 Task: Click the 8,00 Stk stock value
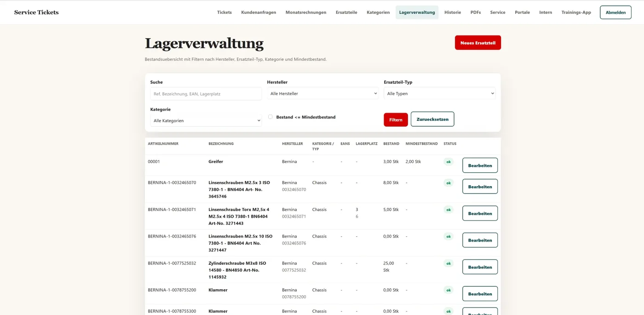(391, 182)
